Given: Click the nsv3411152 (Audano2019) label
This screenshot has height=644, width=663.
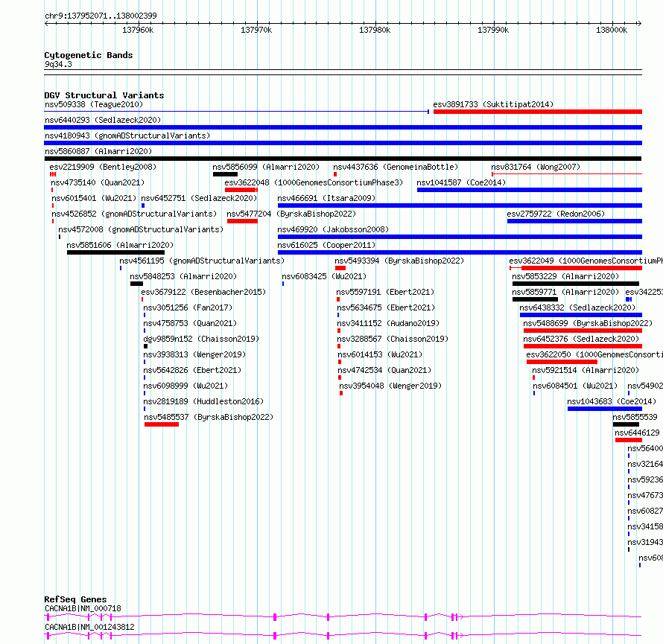Looking at the screenshot, I should coord(388,323).
